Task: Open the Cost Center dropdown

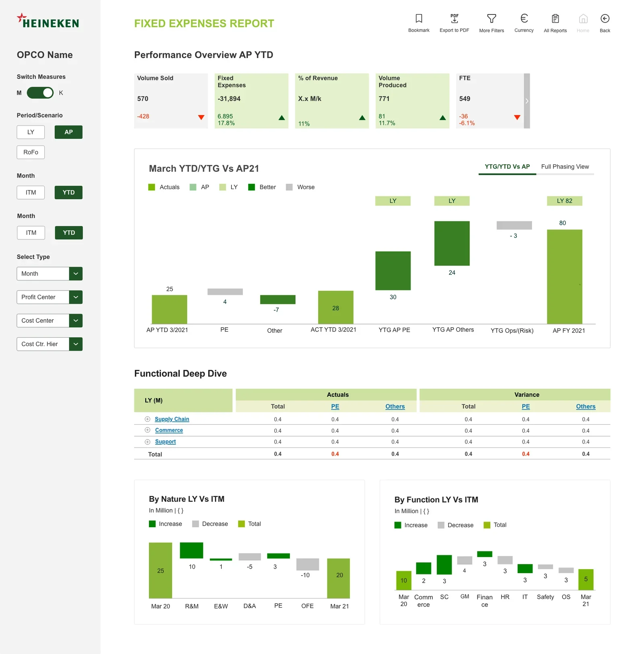Action: coord(50,320)
